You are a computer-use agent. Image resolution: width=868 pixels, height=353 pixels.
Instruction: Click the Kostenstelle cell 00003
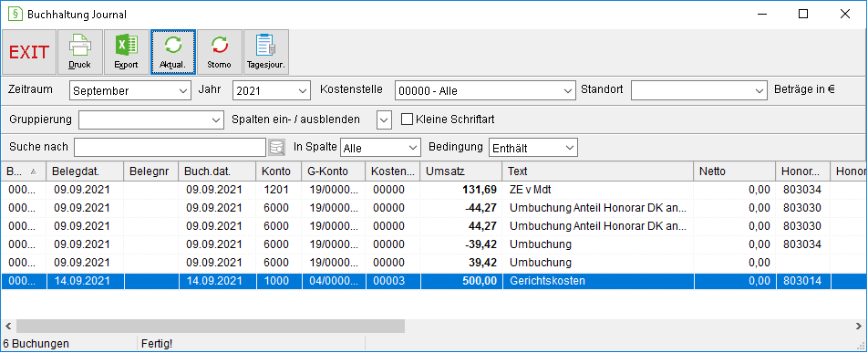pos(388,281)
